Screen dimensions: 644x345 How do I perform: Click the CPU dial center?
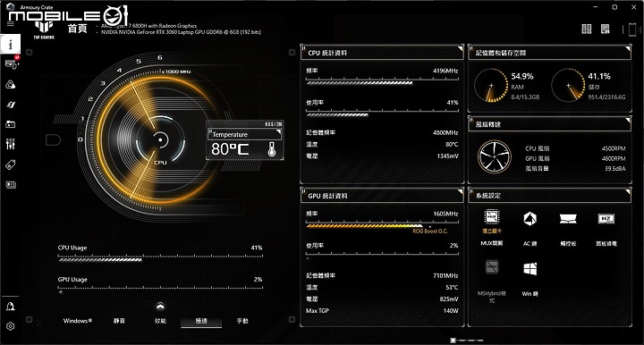click(x=160, y=140)
